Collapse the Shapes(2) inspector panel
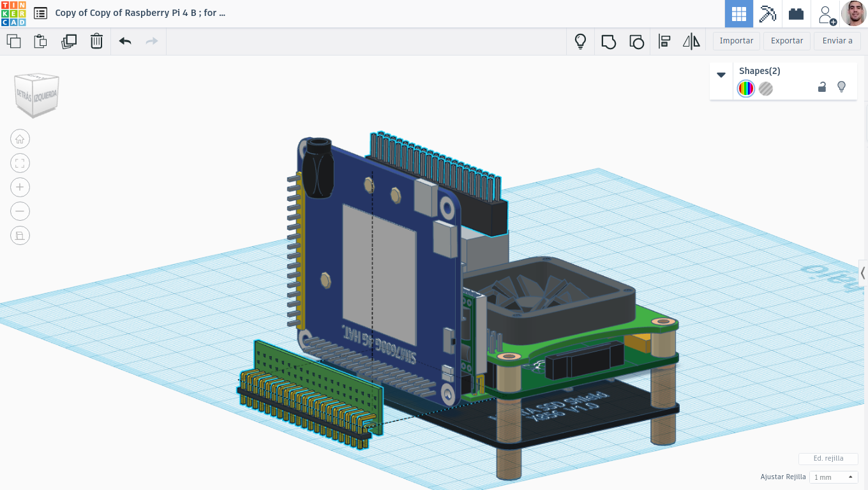 pyautogui.click(x=721, y=75)
